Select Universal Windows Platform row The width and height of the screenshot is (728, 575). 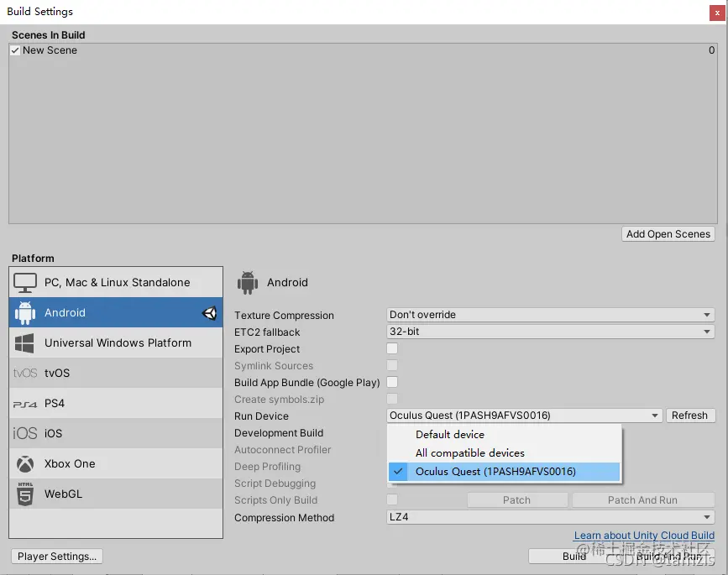point(116,342)
